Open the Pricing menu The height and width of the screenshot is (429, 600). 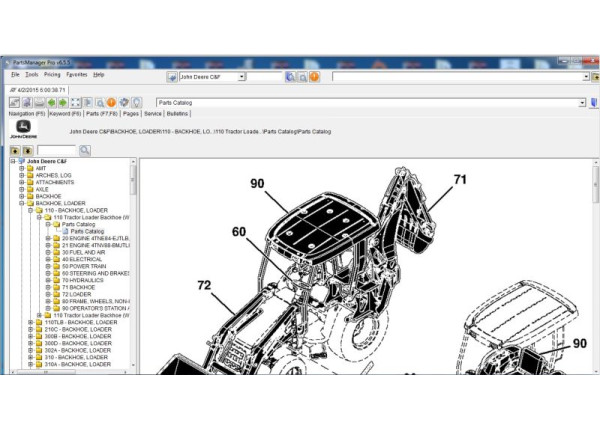51,74
